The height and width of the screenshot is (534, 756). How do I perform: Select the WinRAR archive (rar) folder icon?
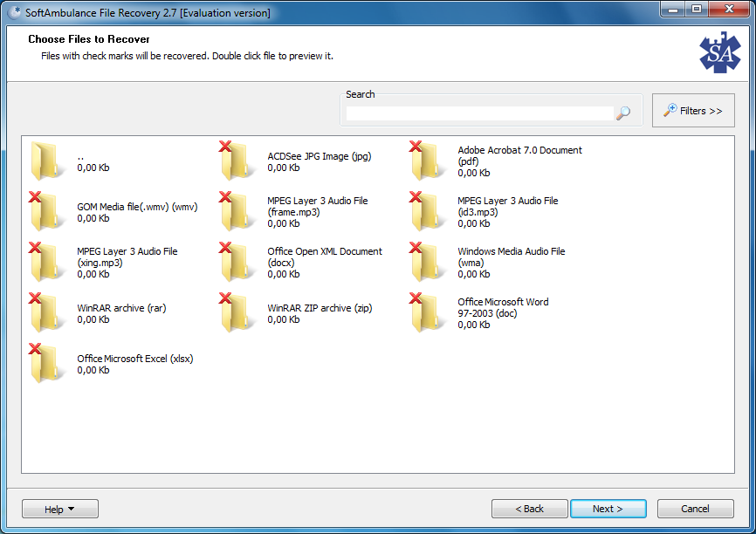[x=47, y=312]
